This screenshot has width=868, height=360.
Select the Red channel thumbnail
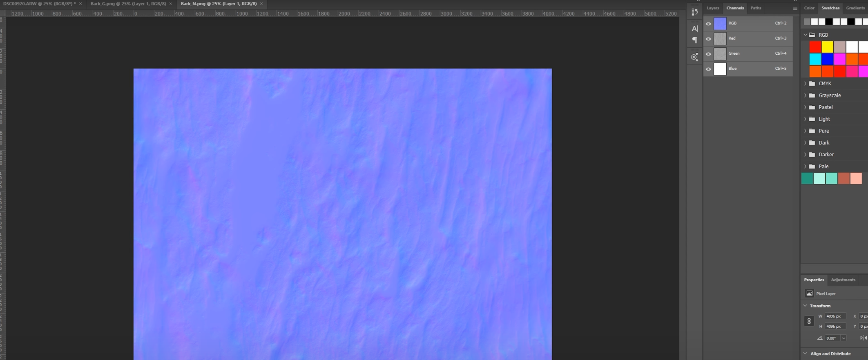(x=720, y=39)
